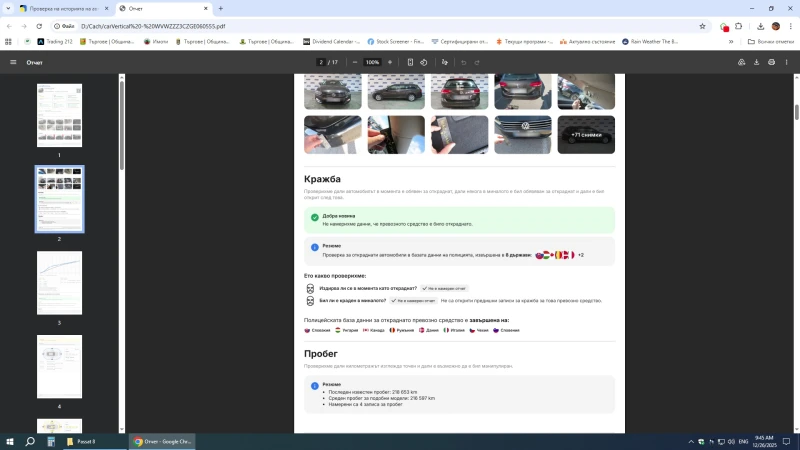Download the PDF from viewer toolbar
The height and width of the screenshot is (450, 800).
pyautogui.click(x=757, y=62)
